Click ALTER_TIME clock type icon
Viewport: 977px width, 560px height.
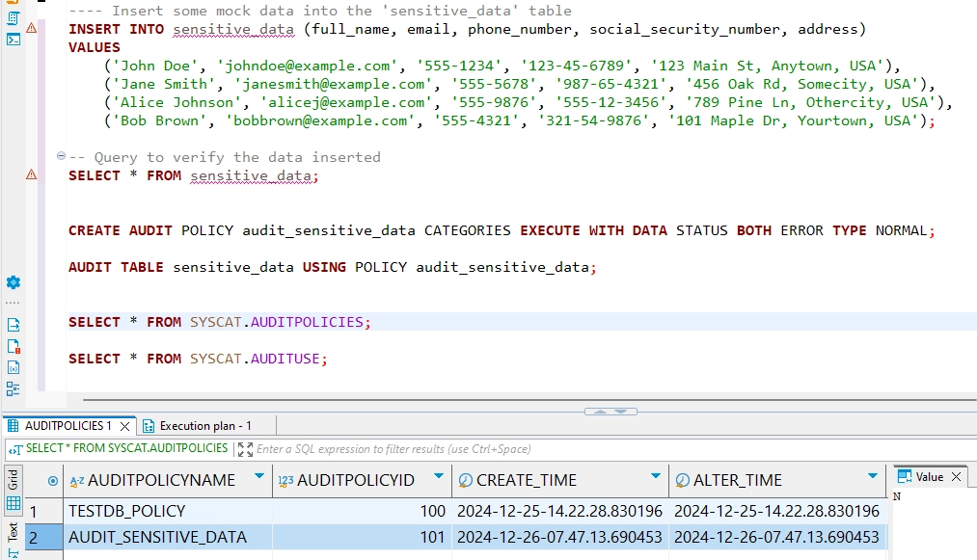click(682, 480)
